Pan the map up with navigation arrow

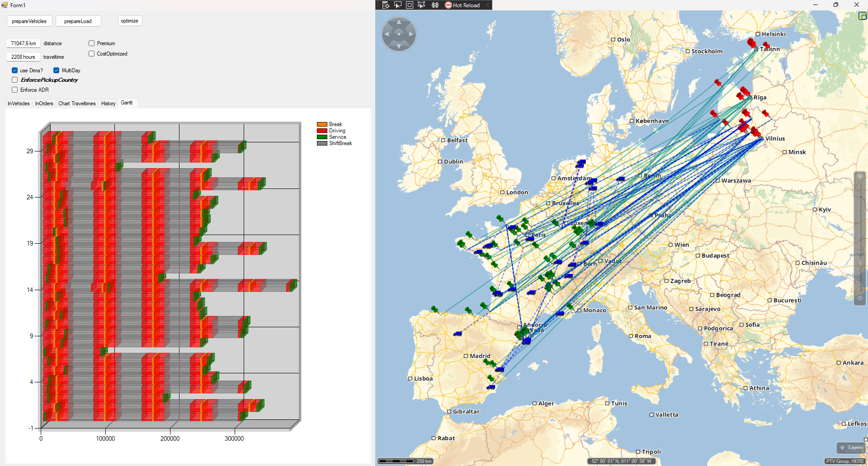[399, 22]
